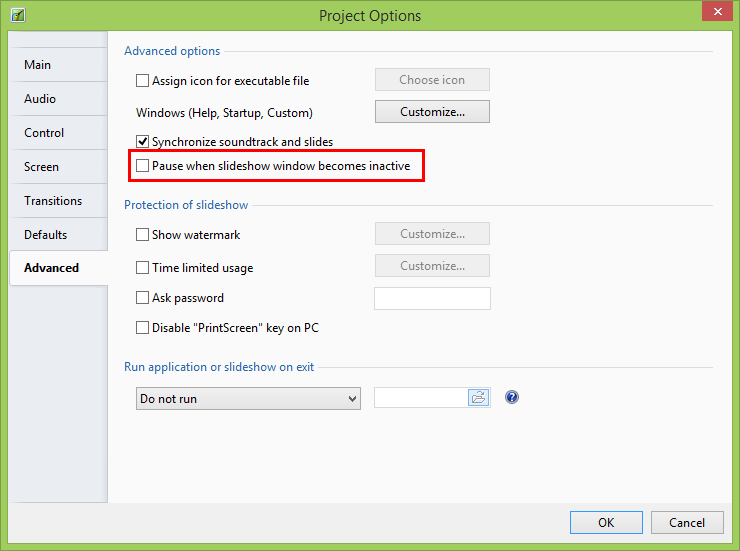Uncheck Synchronize soundtrack and slides
This screenshot has height=551, width=740.
coord(143,142)
